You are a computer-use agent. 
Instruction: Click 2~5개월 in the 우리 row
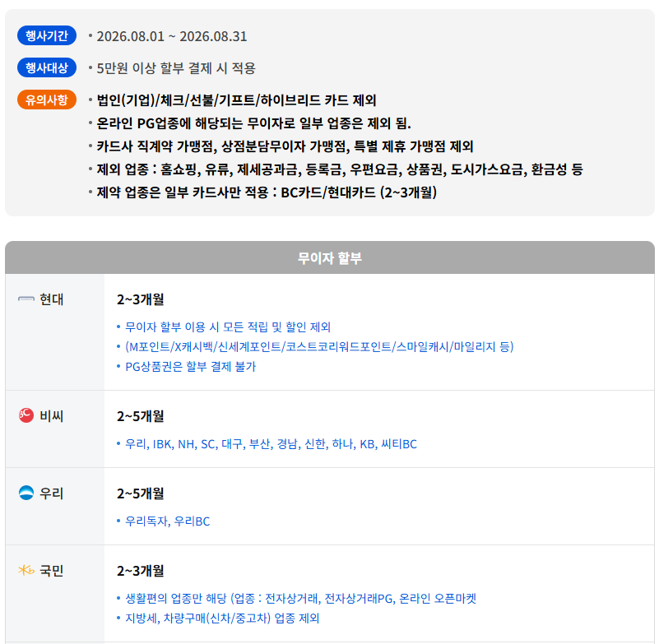(141, 493)
